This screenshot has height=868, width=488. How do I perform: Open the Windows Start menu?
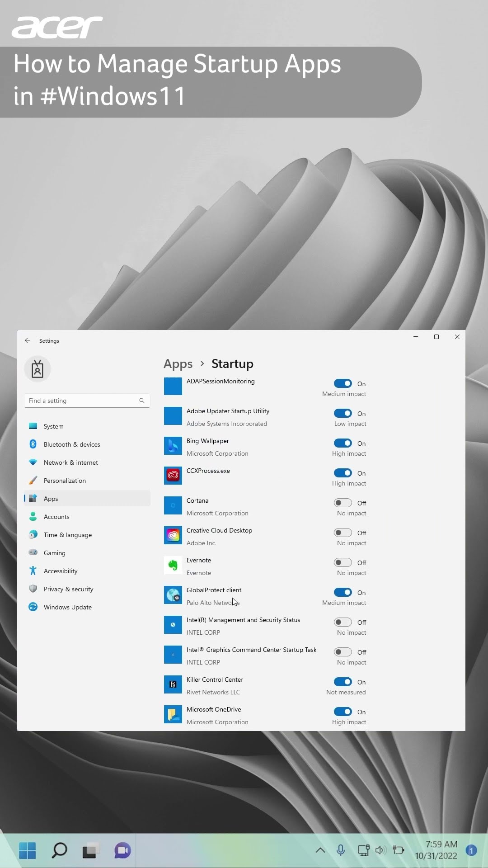(x=28, y=850)
